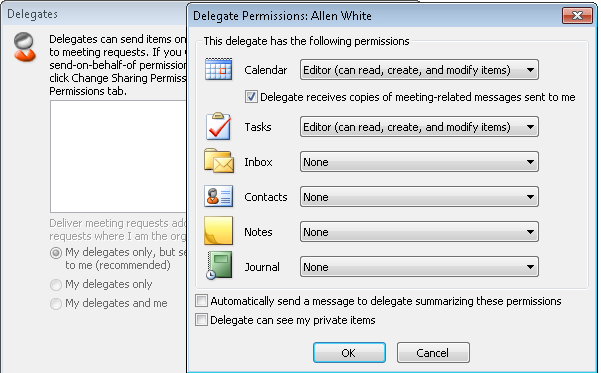This screenshot has height=373, width=601.
Task: Expand the Contacts permission dropdown
Action: (419, 197)
